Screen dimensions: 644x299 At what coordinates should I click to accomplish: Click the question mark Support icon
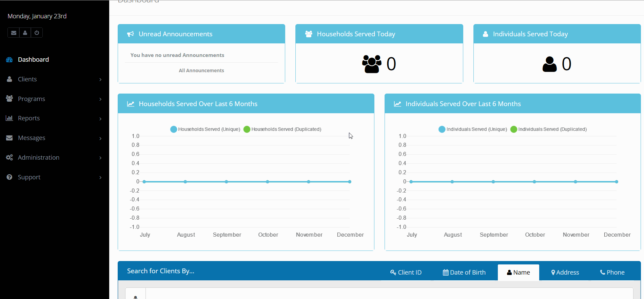point(9,177)
